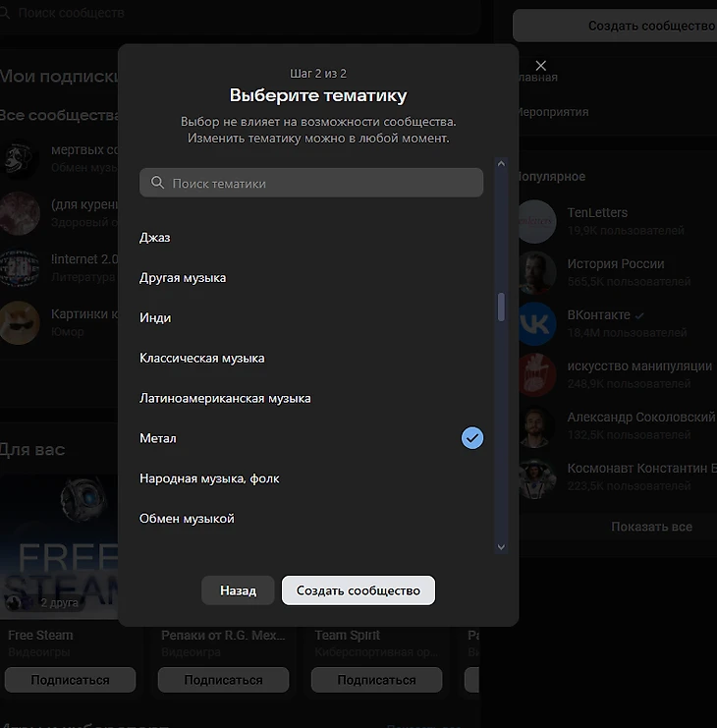
Task: Open the TenLetters community avatar
Action: click(x=536, y=221)
